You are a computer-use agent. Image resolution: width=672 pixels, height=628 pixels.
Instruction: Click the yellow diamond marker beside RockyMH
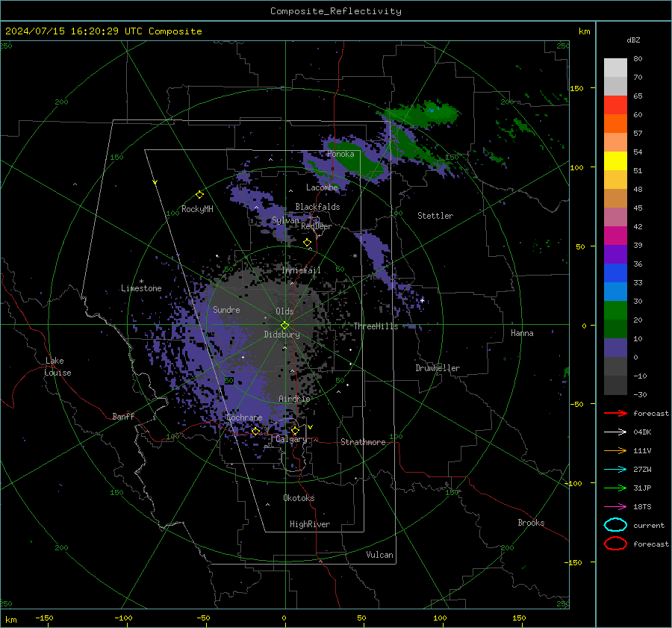click(x=199, y=195)
